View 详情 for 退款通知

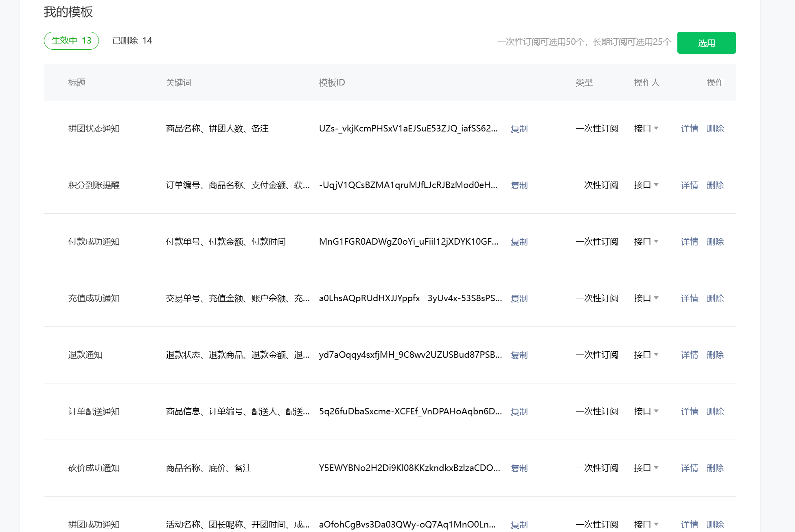pyautogui.click(x=690, y=355)
